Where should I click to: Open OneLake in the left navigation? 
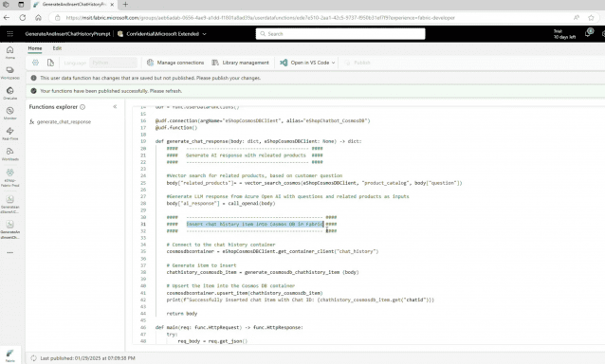pyautogui.click(x=10, y=93)
